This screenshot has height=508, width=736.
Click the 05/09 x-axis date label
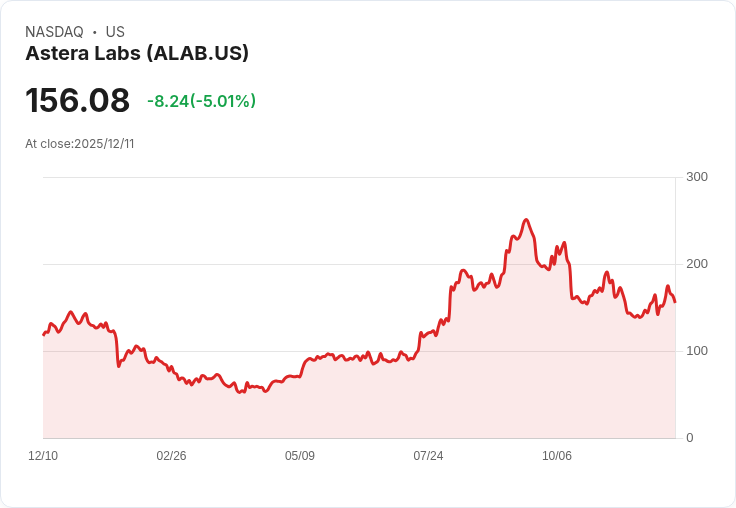[x=300, y=455]
